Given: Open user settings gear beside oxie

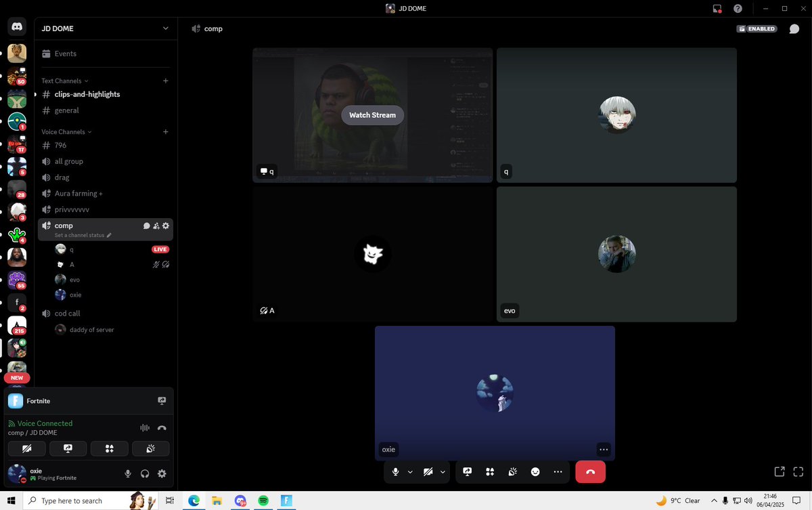Looking at the screenshot, I should coord(162,473).
